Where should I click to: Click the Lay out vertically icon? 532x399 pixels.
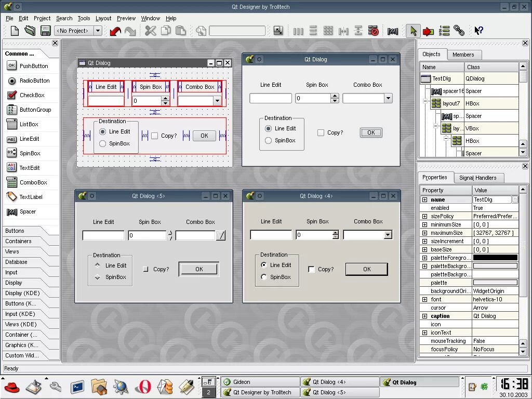point(313,31)
